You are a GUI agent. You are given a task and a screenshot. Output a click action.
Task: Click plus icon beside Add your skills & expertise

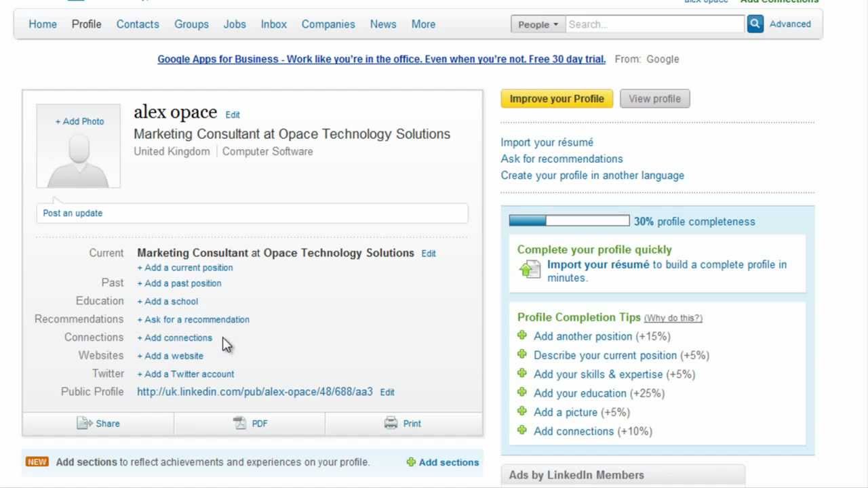point(521,373)
